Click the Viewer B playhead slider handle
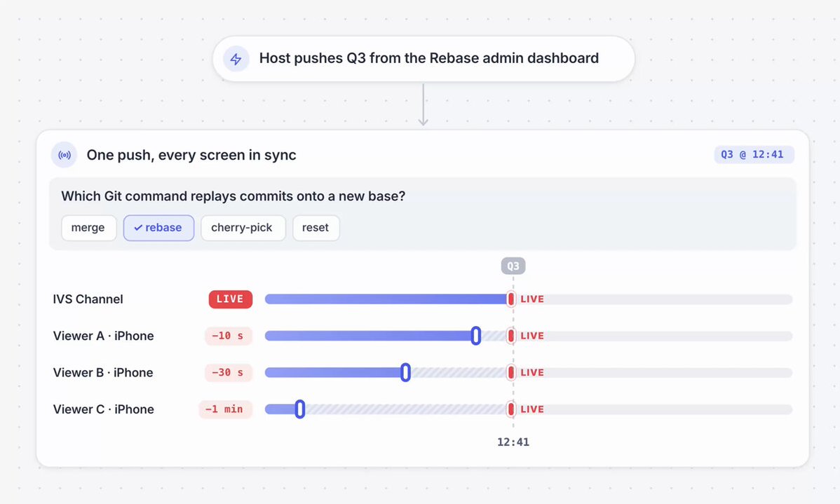 pyautogui.click(x=405, y=372)
